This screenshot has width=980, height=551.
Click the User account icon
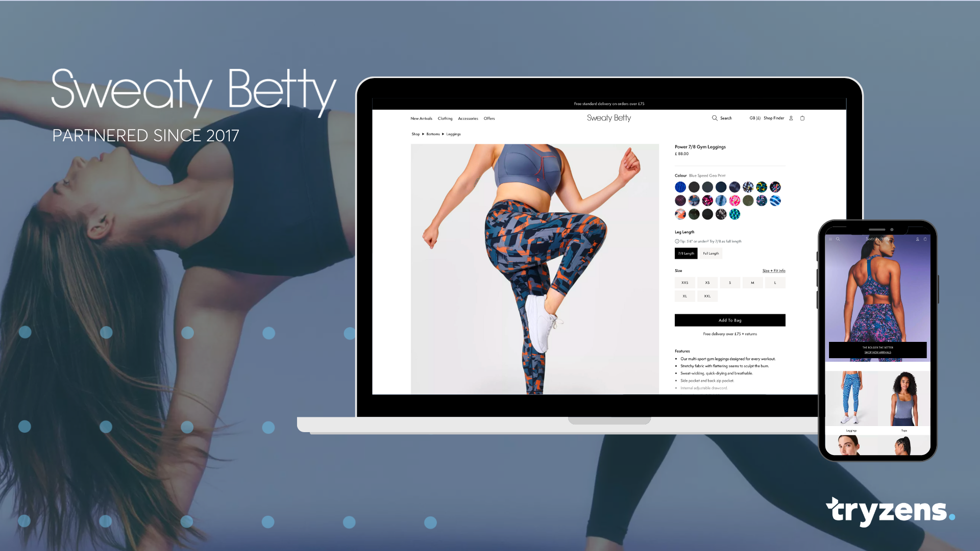tap(792, 118)
